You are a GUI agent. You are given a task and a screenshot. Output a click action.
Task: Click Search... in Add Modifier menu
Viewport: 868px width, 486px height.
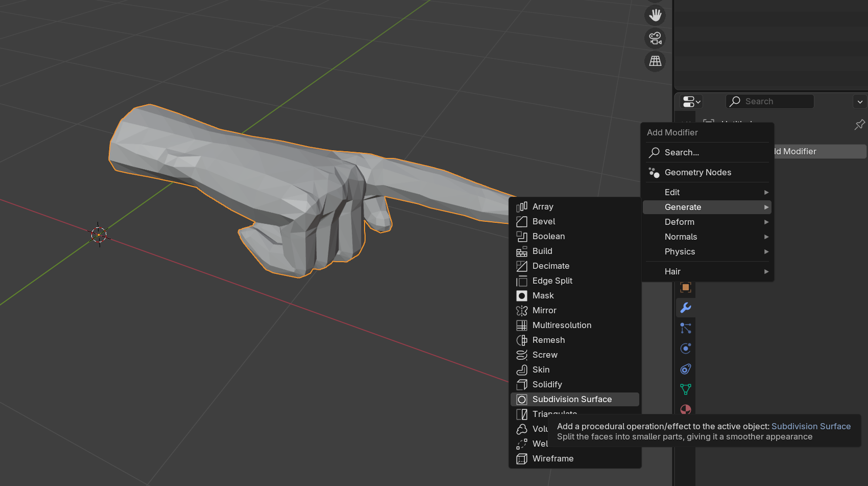pyautogui.click(x=682, y=152)
